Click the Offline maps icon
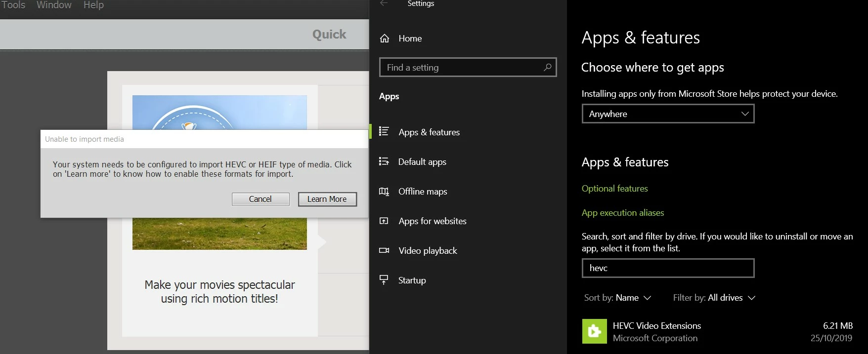This screenshot has height=354, width=868. [x=384, y=191]
